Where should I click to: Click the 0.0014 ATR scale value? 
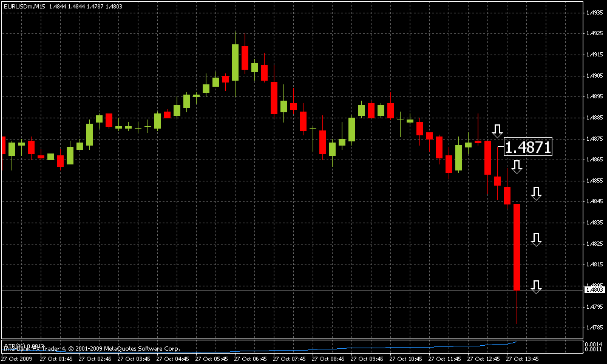594,344
